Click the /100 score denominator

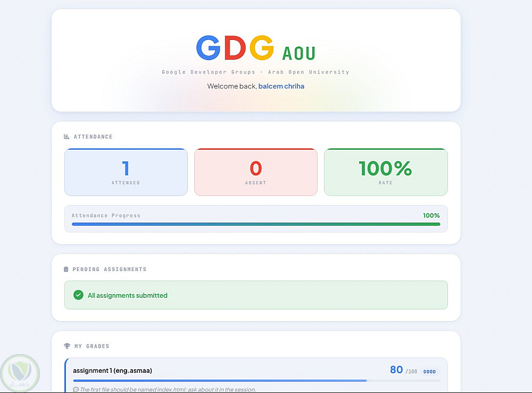point(411,372)
